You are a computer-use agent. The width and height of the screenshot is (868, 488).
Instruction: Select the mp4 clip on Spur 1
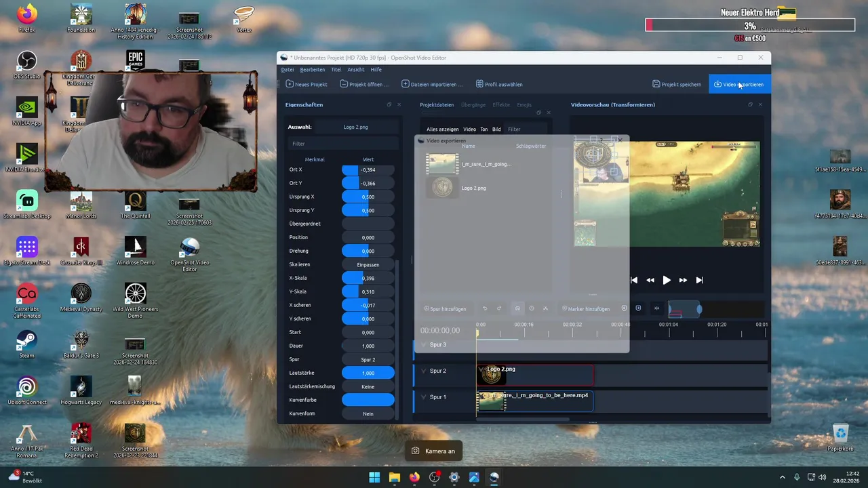click(535, 401)
